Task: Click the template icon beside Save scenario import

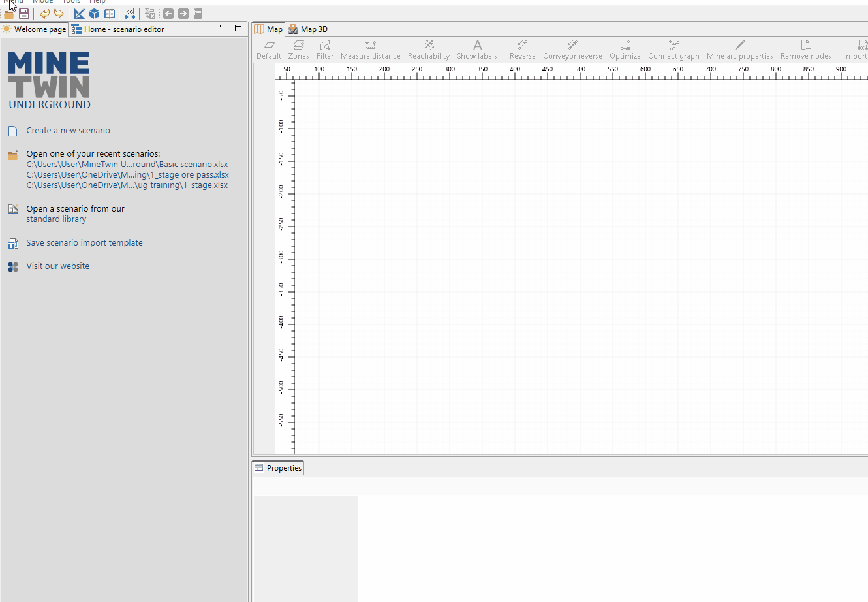Action: [13, 244]
